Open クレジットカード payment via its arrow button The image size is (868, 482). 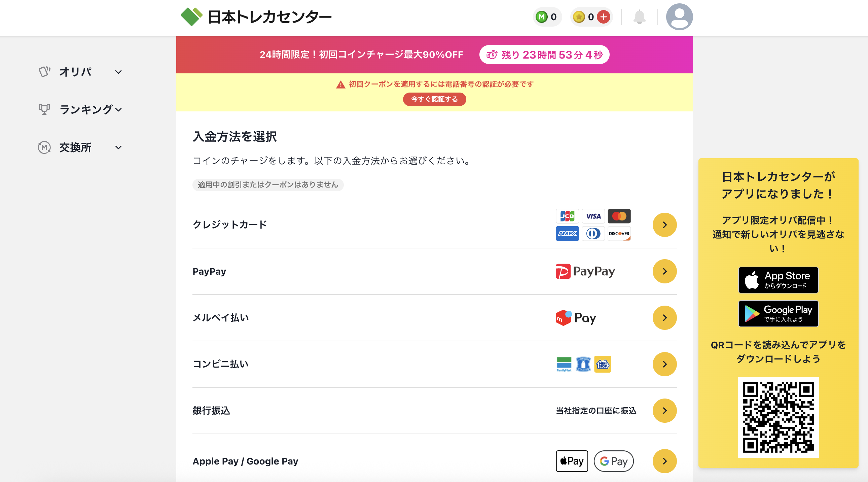(664, 225)
